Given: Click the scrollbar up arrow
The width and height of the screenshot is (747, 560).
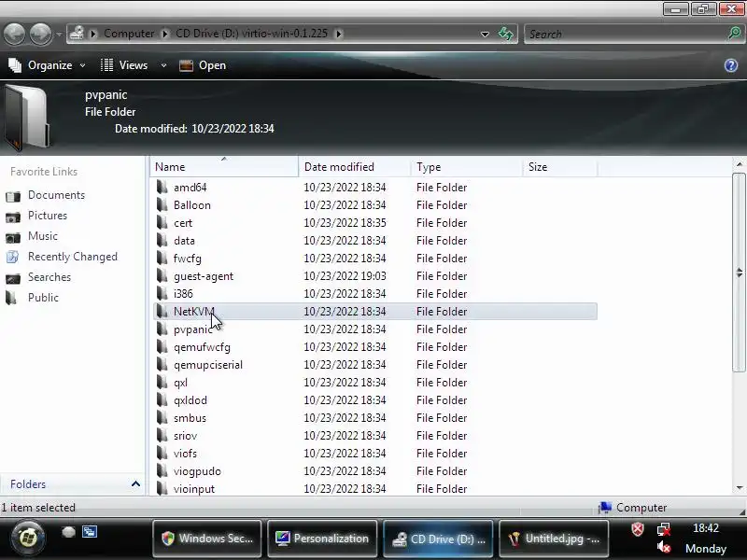Looking at the screenshot, I should [x=740, y=164].
